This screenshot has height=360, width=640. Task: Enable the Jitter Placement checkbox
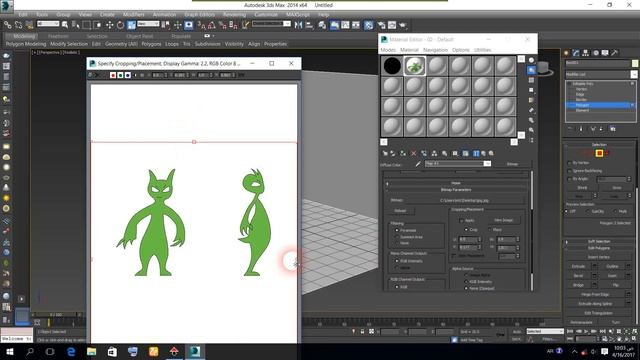pyautogui.click(x=453, y=256)
